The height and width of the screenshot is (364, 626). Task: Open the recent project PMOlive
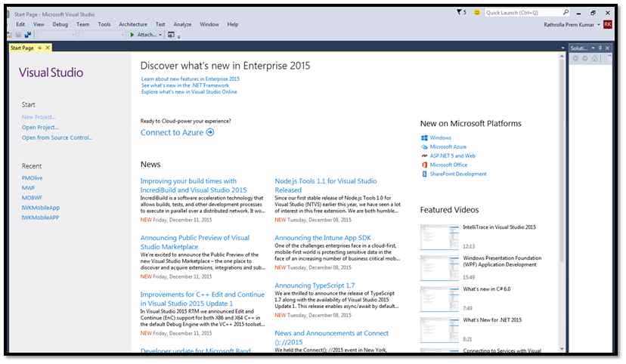coord(33,177)
